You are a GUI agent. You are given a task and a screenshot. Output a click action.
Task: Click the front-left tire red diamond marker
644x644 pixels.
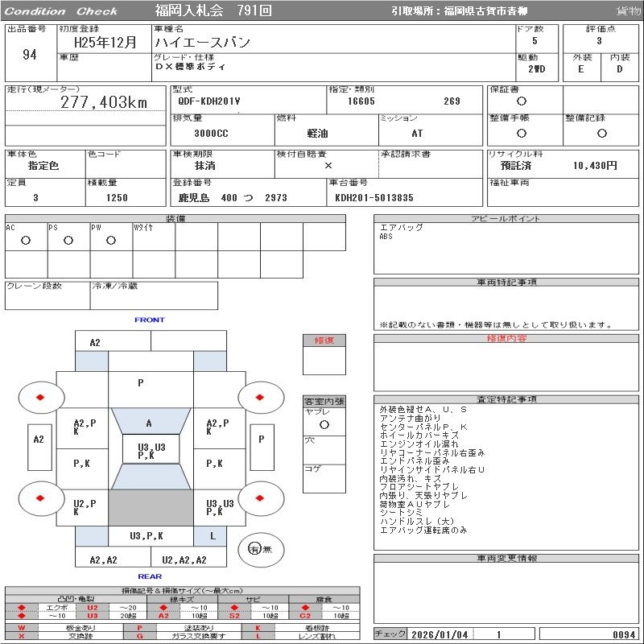40,397
